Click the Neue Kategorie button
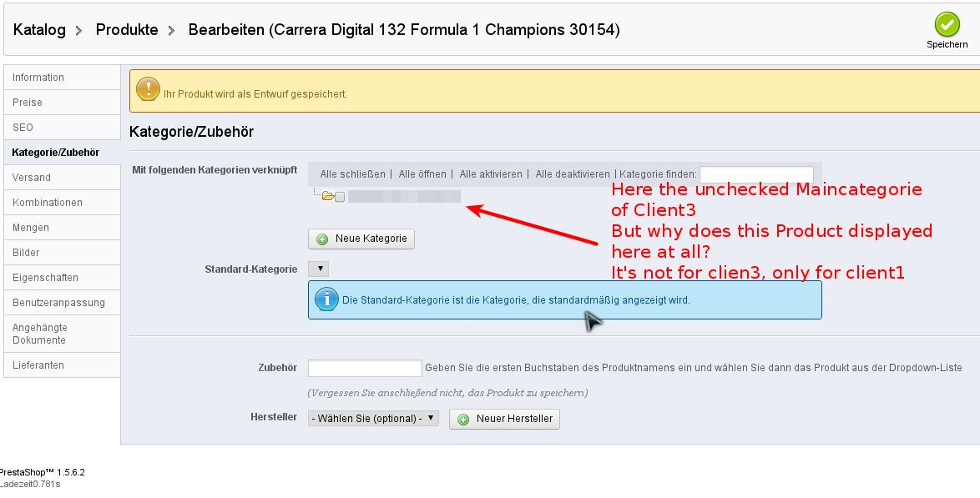The image size is (980, 498). [x=361, y=239]
